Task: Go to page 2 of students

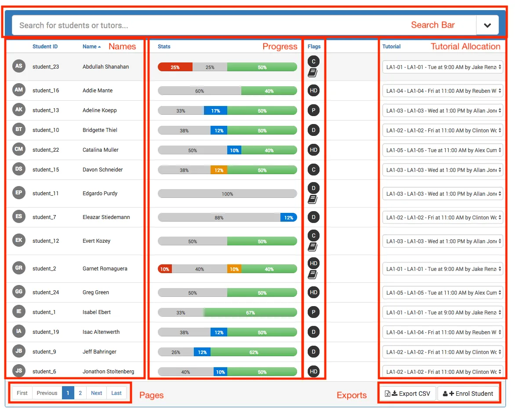Action: click(x=80, y=393)
